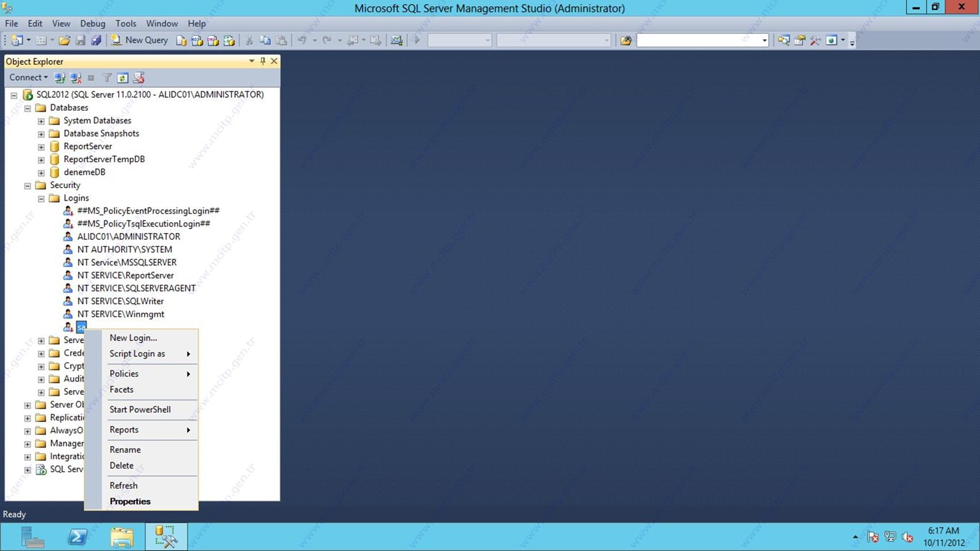Expand the Replication folder
Image resolution: width=980 pixels, height=551 pixels.
(28, 418)
